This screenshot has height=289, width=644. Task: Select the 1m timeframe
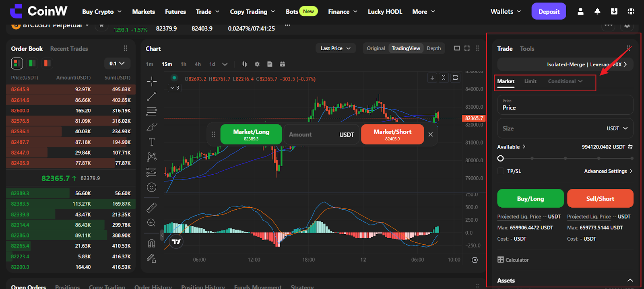pyautogui.click(x=149, y=64)
